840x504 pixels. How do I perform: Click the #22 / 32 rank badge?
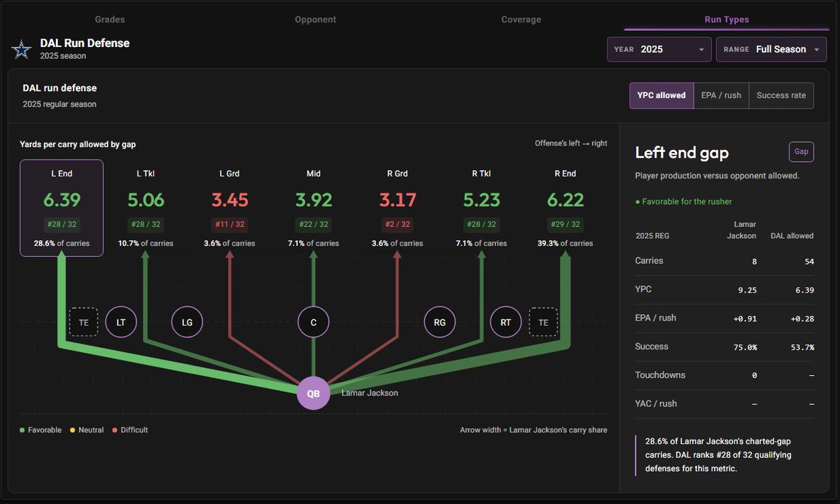coord(314,225)
